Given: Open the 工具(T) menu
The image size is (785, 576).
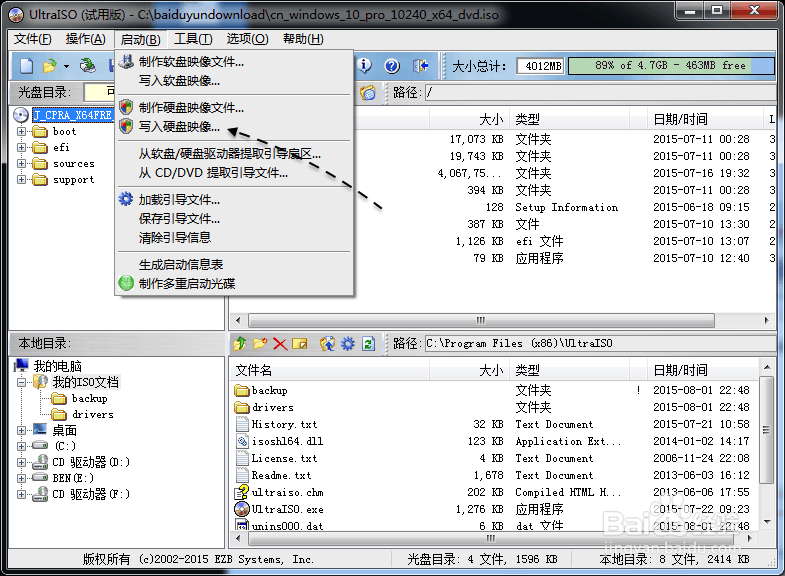Looking at the screenshot, I should tap(193, 39).
